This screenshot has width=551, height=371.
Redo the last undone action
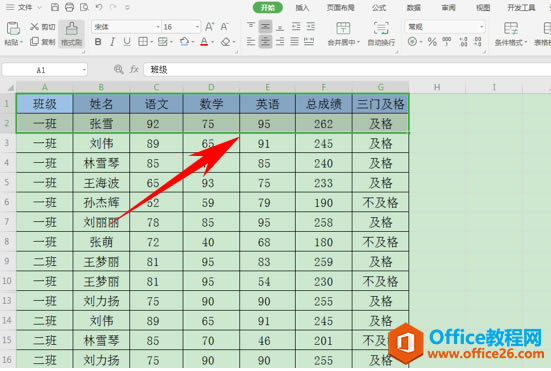coord(113,7)
